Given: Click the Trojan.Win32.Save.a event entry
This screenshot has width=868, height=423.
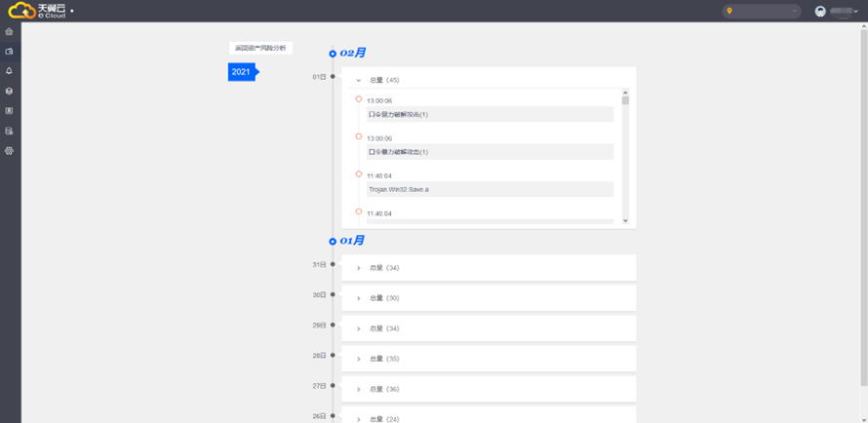Looking at the screenshot, I should tap(490, 189).
